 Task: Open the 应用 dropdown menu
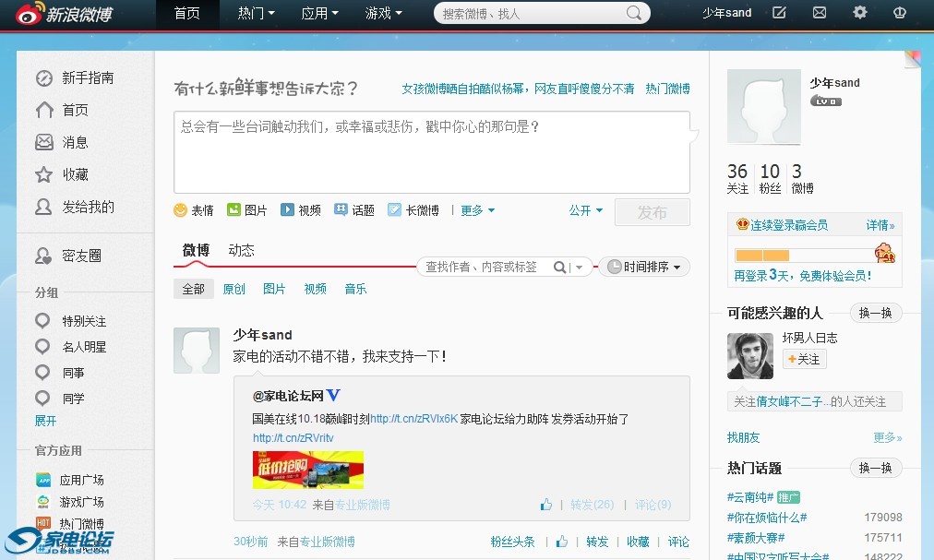point(320,14)
